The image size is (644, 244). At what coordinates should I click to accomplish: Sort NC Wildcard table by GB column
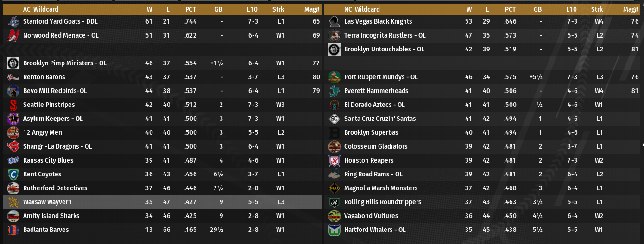coord(537,9)
